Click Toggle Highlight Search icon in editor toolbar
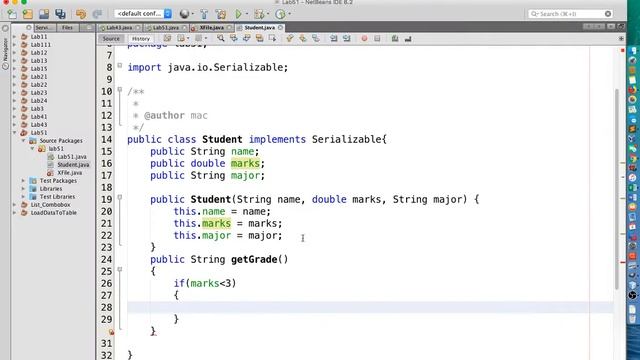 (259, 38)
